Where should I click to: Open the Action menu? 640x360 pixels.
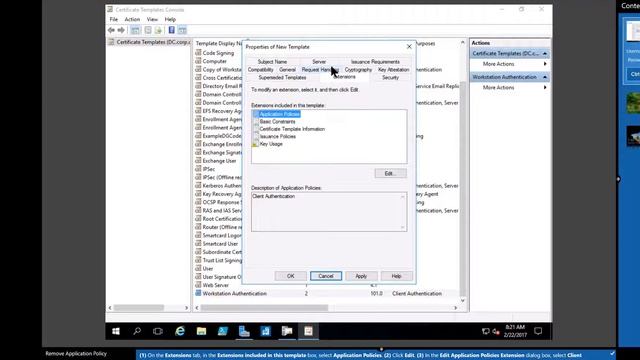[132, 19]
